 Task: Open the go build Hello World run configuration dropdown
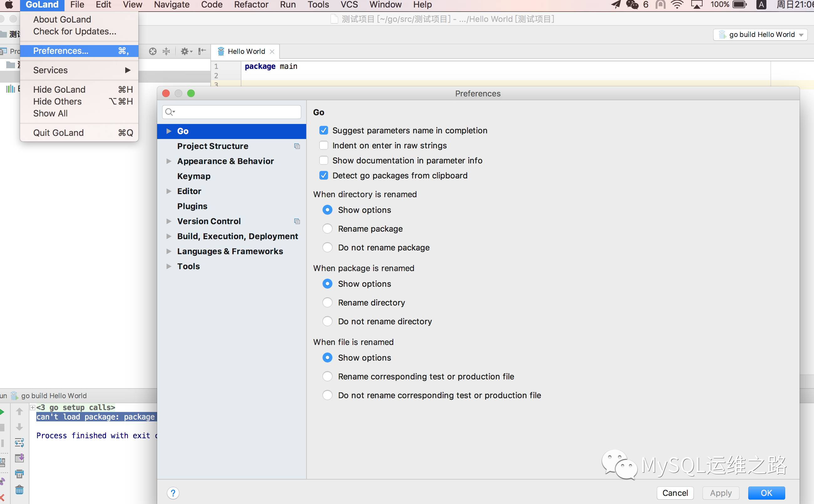(x=760, y=35)
